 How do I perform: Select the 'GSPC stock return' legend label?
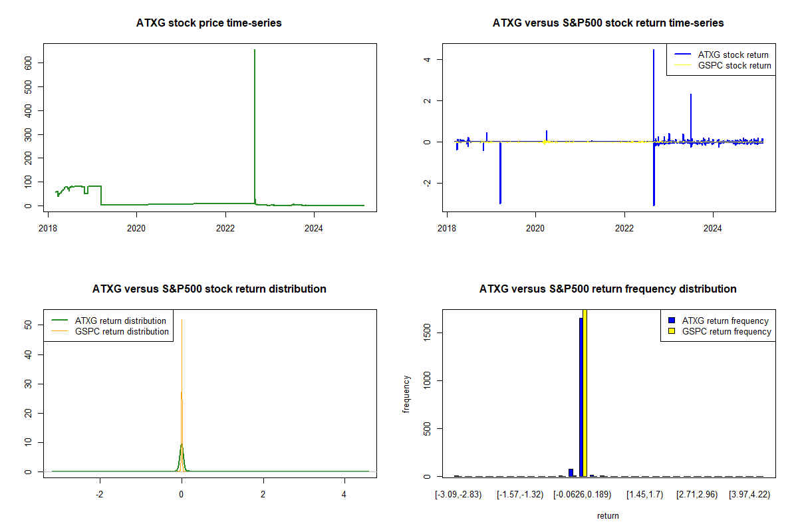734,65
